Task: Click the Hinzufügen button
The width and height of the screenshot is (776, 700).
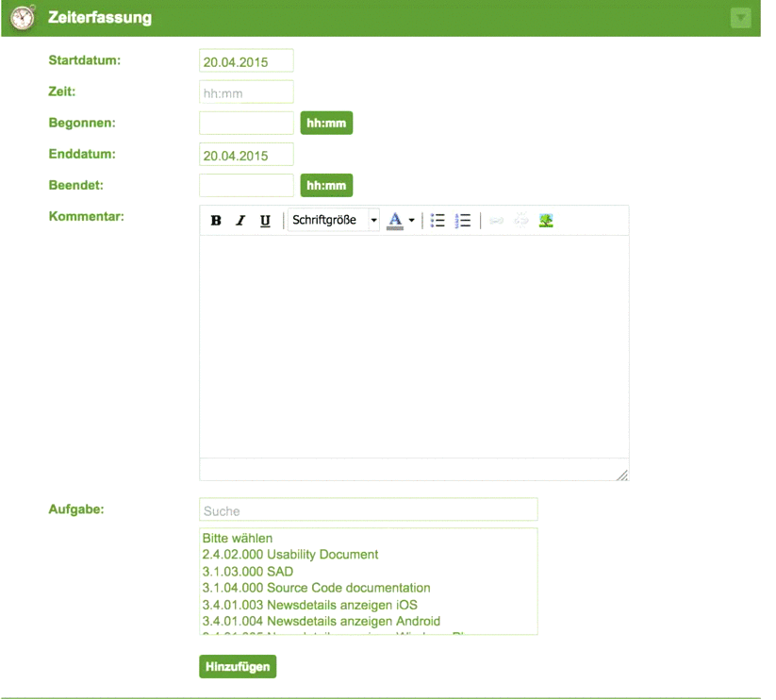Action: click(x=238, y=667)
